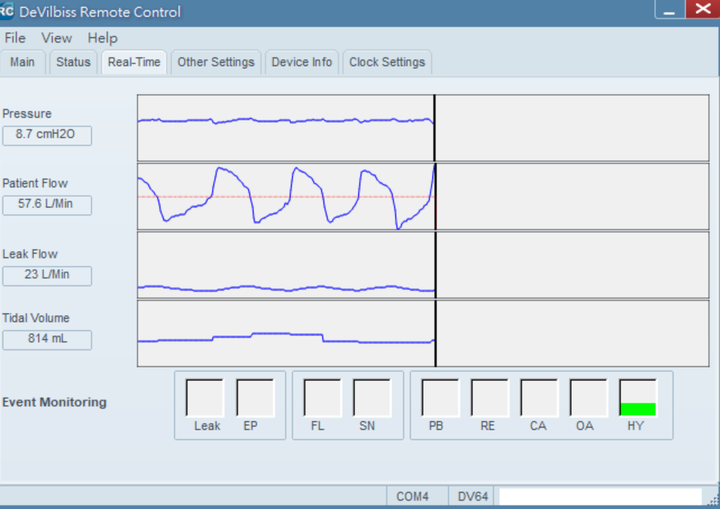
Task: Click the DV64 status bar entry
Action: pyautogui.click(x=472, y=497)
